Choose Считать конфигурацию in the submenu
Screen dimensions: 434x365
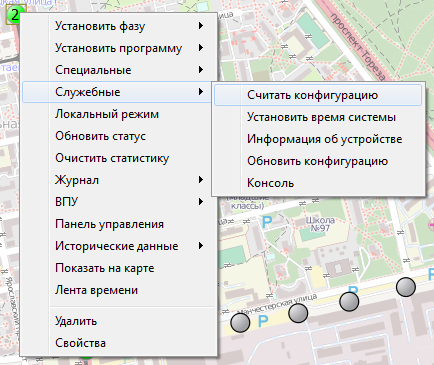[x=318, y=95]
